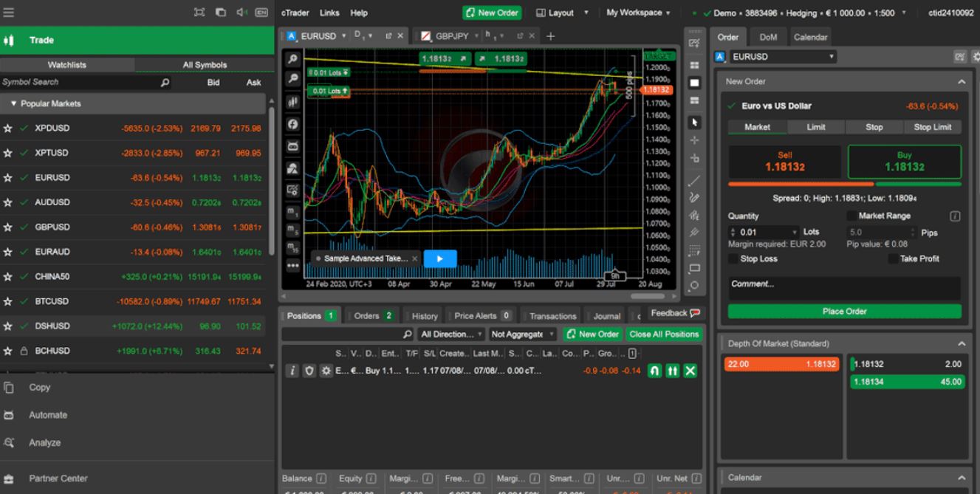Enable the Take Profit checkbox
Viewport: 980px width, 494px height.
[893, 258]
